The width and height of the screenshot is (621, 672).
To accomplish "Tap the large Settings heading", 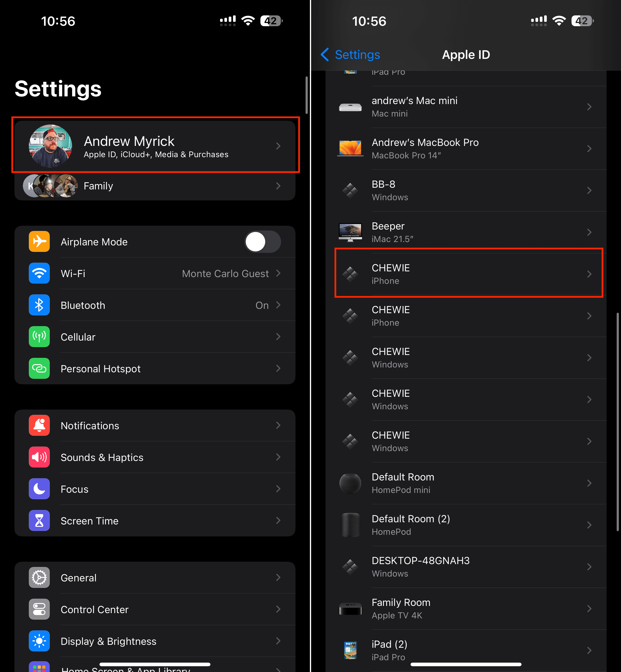I will click(58, 89).
